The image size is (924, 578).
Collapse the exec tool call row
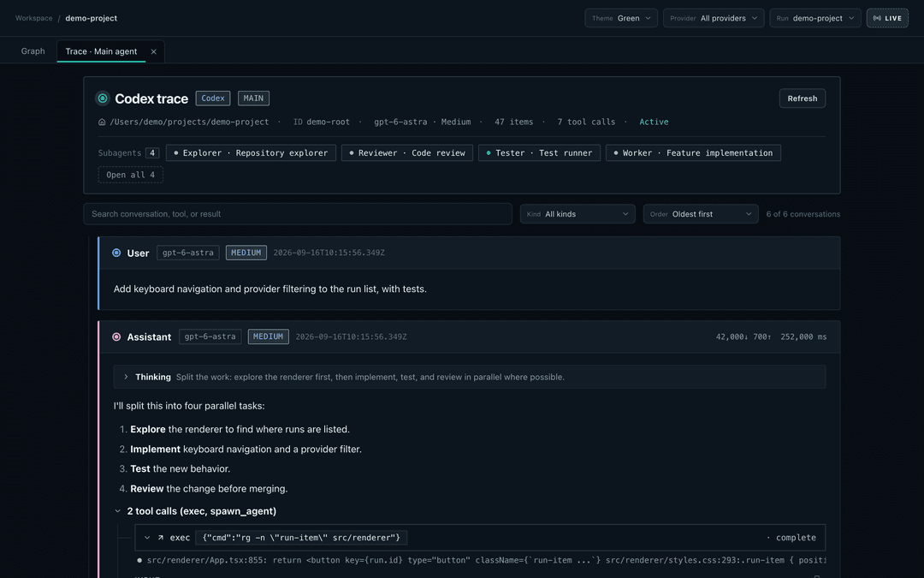click(x=147, y=538)
